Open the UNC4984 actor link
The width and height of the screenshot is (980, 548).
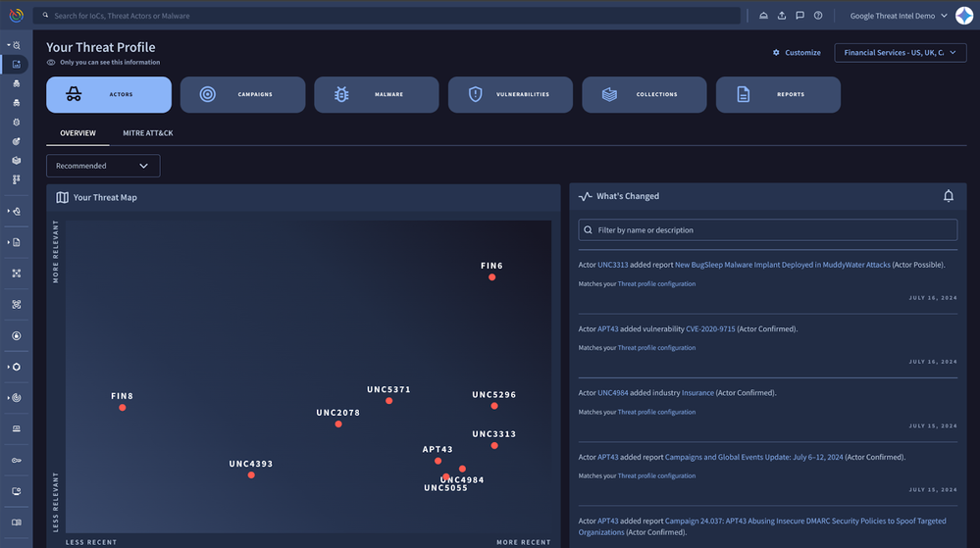(x=612, y=393)
